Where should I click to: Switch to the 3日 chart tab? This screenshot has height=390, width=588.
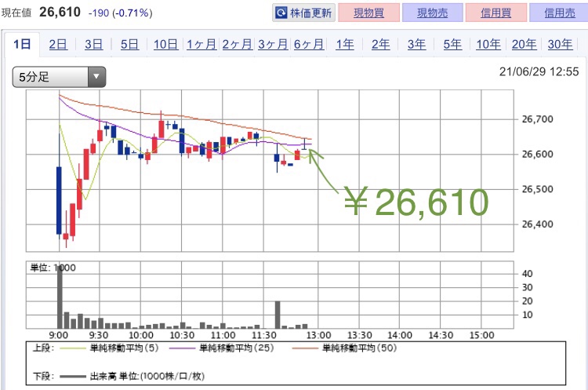coord(94,44)
